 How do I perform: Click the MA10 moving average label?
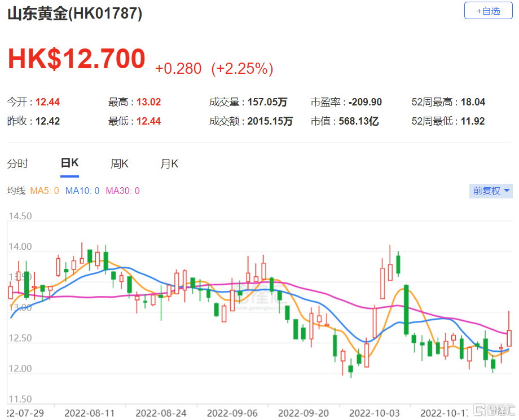[x=82, y=191]
